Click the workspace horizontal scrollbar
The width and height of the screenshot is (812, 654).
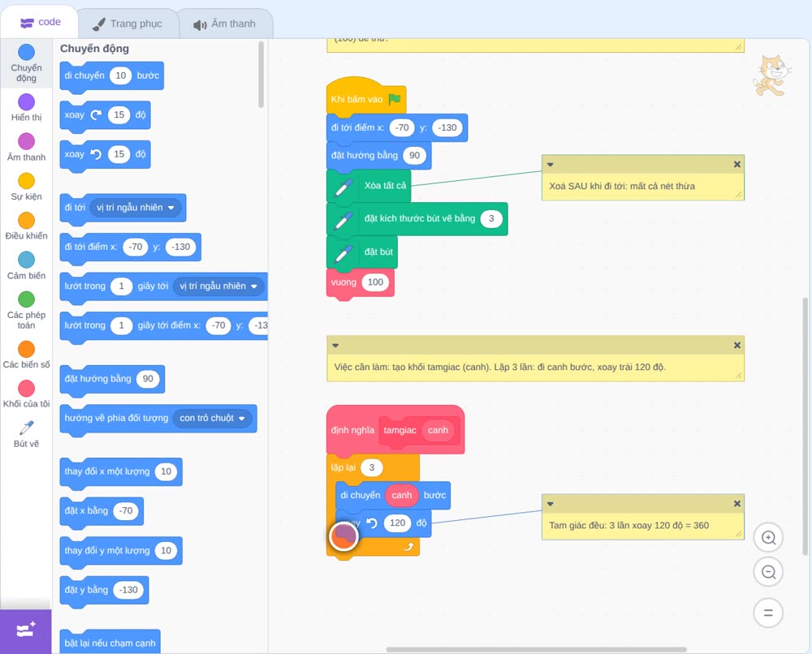pyautogui.click(x=536, y=649)
